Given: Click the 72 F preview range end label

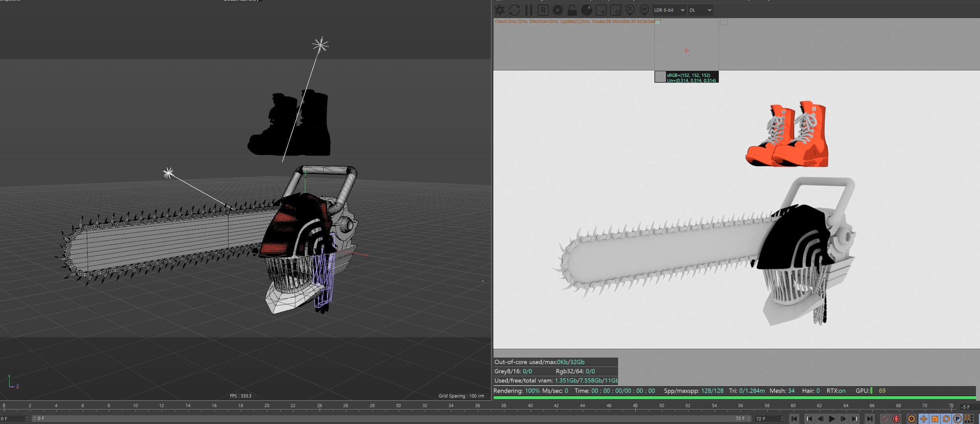Looking at the screenshot, I should pos(740,419).
